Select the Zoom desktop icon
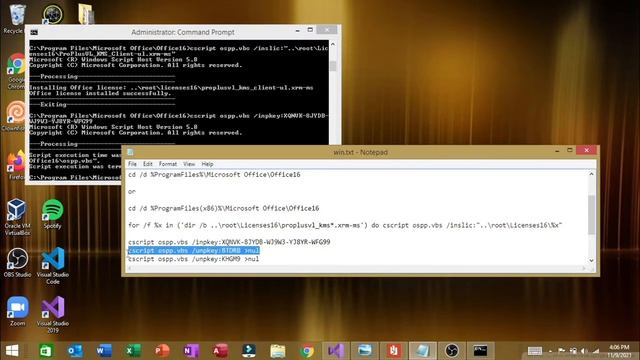640x360 pixels. pos(18,311)
